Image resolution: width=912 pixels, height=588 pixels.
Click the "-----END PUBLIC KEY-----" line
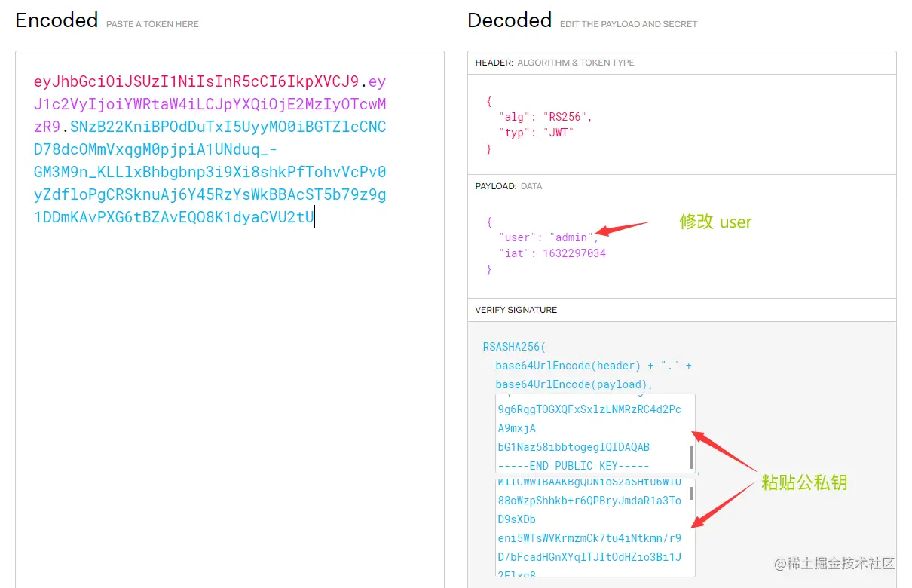tap(574, 465)
